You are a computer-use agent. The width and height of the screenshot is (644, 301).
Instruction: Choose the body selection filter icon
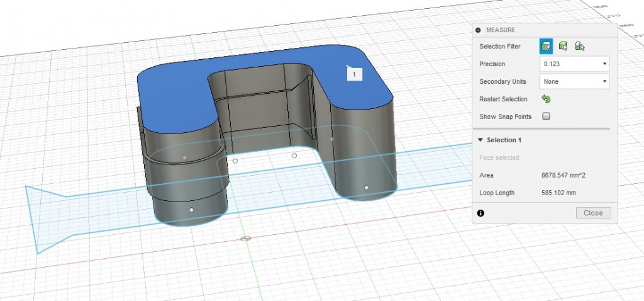click(x=563, y=46)
